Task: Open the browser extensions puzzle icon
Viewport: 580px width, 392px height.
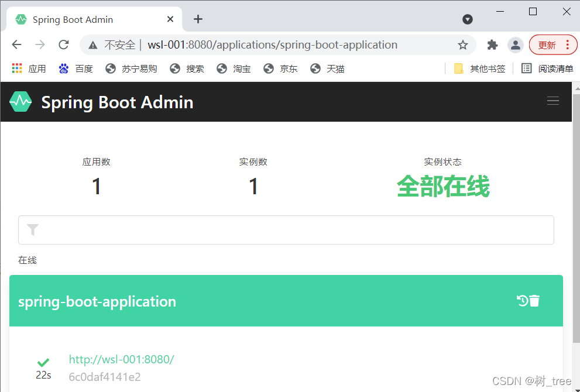Action: [492, 45]
